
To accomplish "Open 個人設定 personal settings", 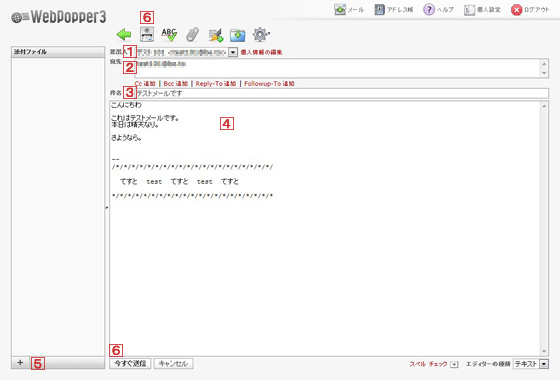I will pos(482,10).
